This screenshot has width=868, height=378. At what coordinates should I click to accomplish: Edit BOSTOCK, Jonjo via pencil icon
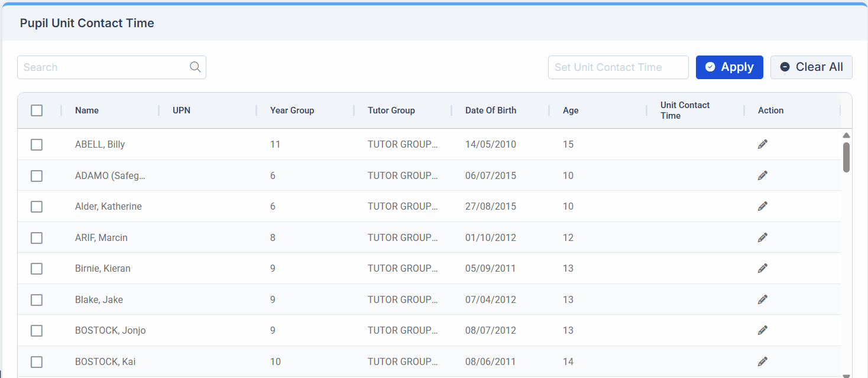[x=763, y=330]
